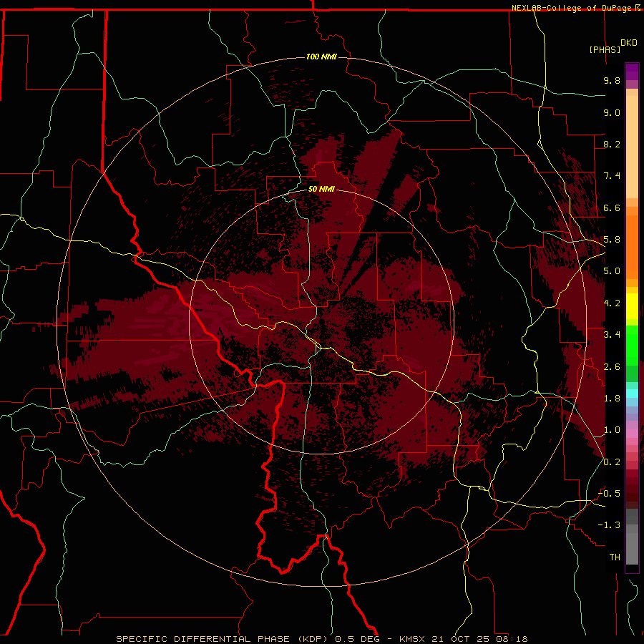The image size is (644, 644).
Task: Click the 7.4 value on color scale
Action: 612,176
